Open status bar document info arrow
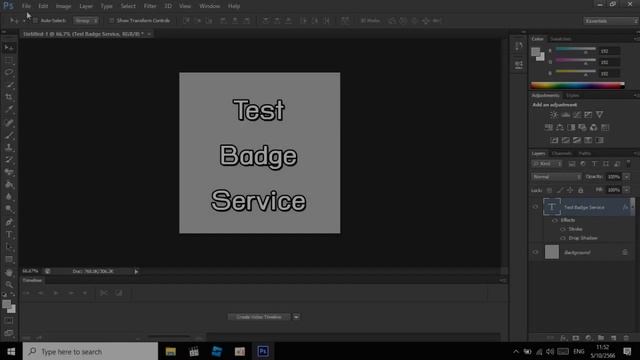Viewport: 640px width, 360px height. pos(136,271)
